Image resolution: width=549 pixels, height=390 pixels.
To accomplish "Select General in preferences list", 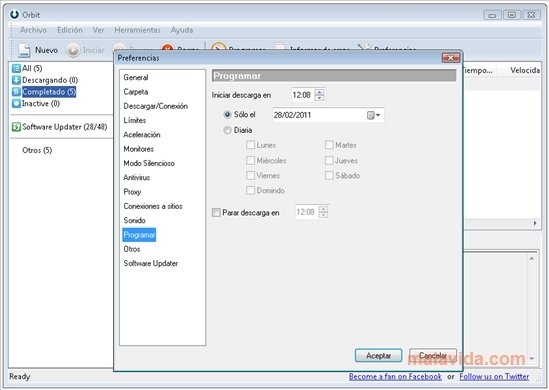I will (136, 77).
